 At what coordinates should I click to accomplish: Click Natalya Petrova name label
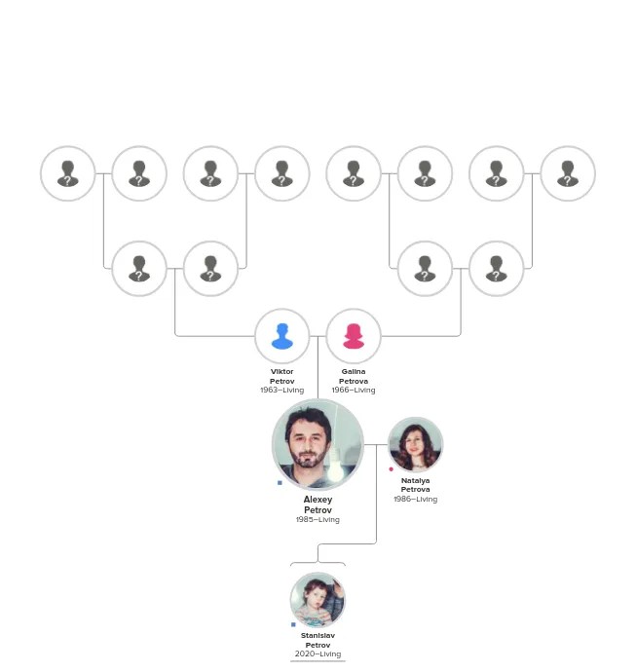pos(415,485)
